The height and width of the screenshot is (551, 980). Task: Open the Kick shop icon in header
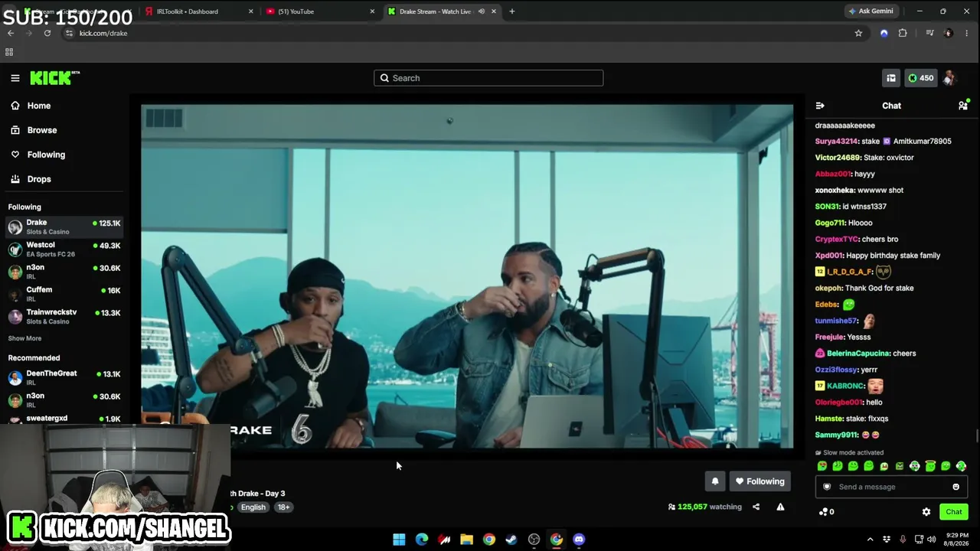click(891, 78)
